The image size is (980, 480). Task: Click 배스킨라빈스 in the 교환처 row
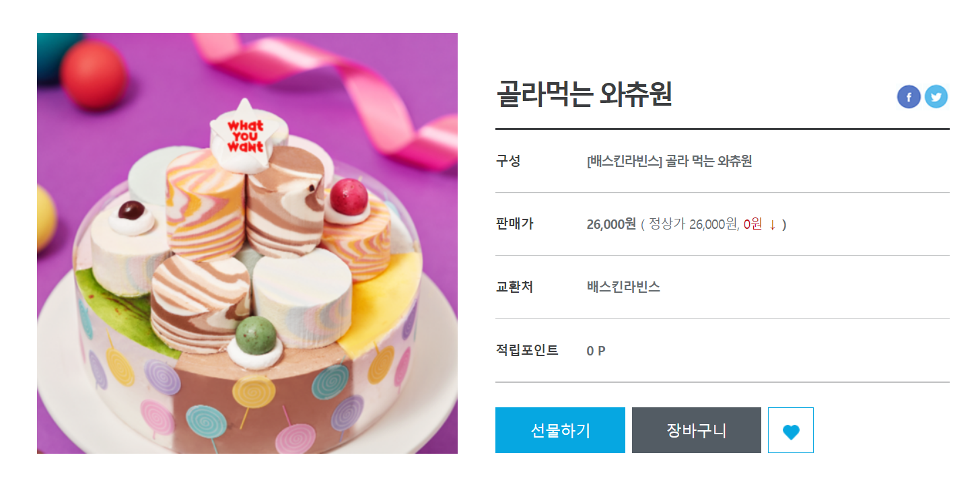click(623, 287)
